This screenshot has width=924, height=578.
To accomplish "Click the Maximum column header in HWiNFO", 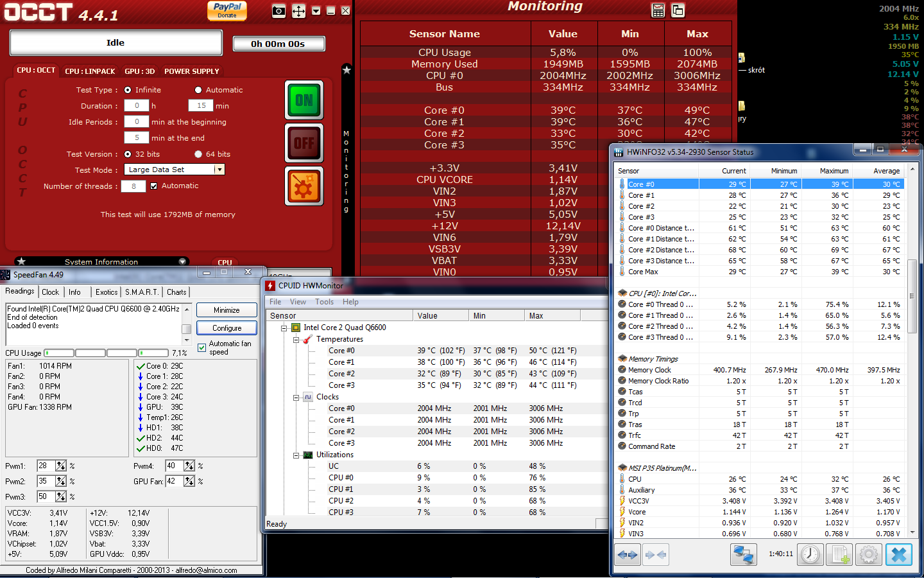I will [x=827, y=171].
